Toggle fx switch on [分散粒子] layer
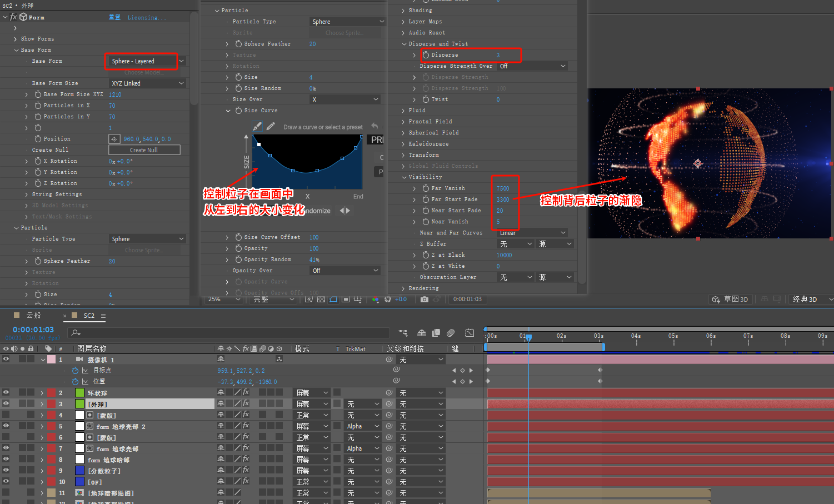 coord(246,471)
